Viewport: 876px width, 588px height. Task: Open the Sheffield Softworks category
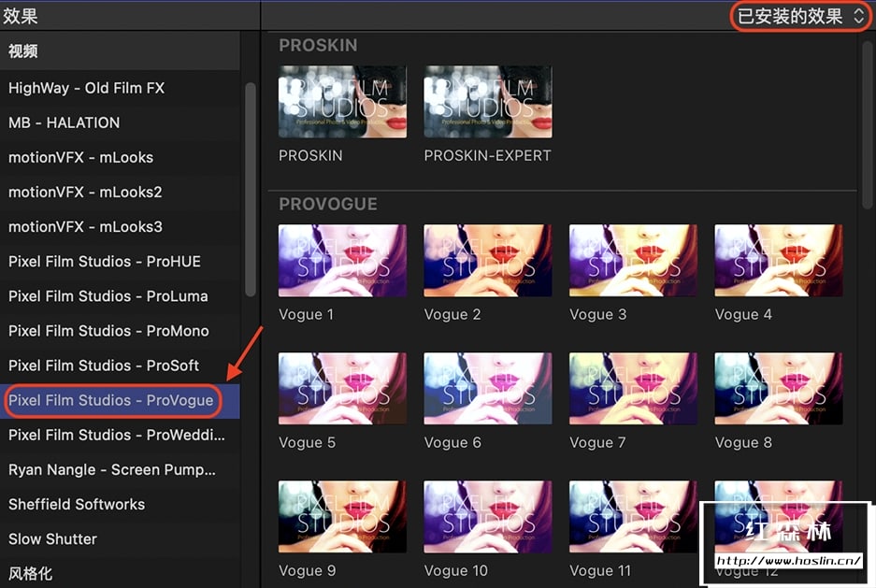pyautogui.click(x=120, y=504)
